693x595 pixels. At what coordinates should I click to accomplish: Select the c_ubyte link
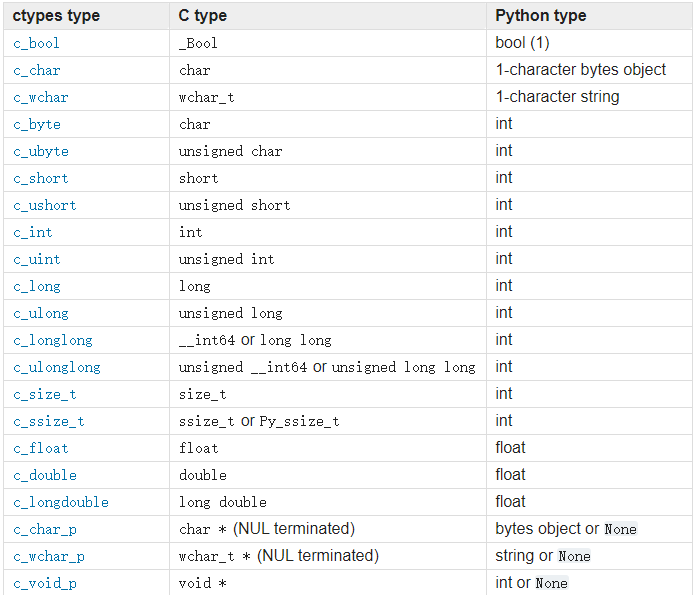[x=41, y=152]
